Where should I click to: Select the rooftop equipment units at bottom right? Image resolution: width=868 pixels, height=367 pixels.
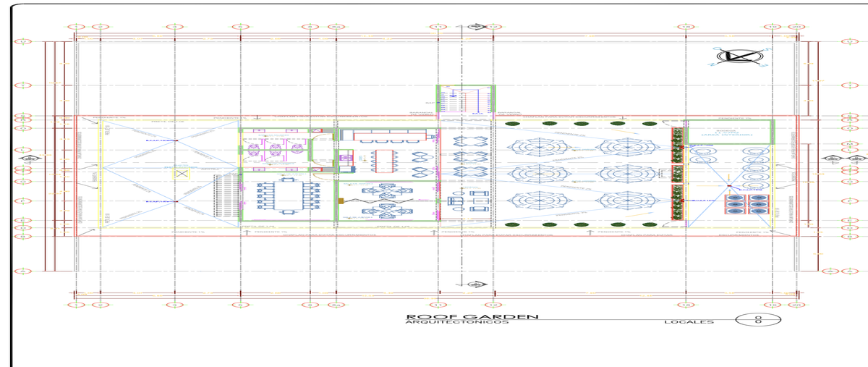pyautogui.click(x=748, y=203)
